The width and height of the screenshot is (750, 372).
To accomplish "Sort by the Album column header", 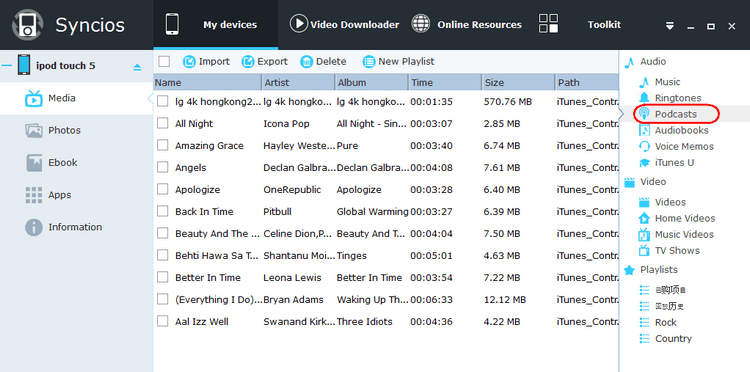I will tap(372, 82).
